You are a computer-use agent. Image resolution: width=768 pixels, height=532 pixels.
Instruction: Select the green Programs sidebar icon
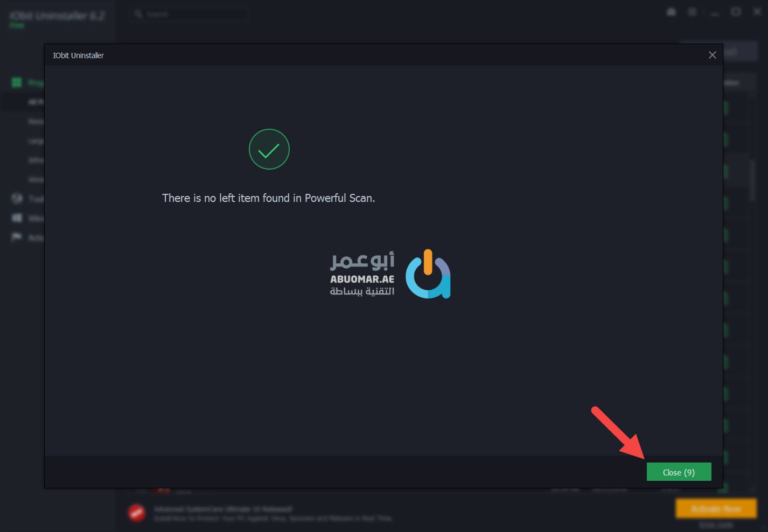(x=17, y=82)
